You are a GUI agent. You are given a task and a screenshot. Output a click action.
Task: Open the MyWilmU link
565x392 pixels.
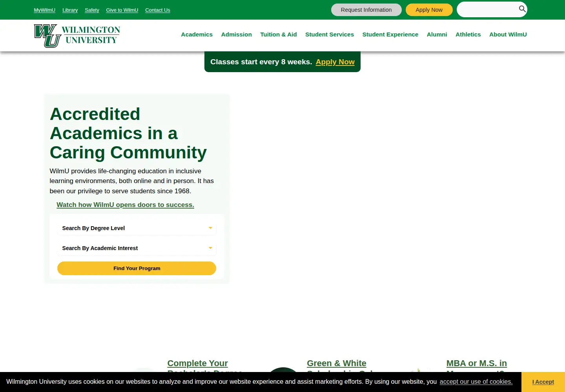[x=45, y=10]
